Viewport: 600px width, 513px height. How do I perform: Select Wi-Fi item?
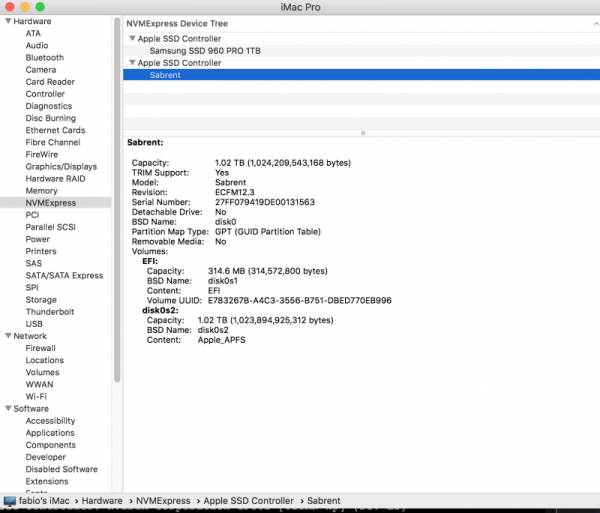[36, 397]
